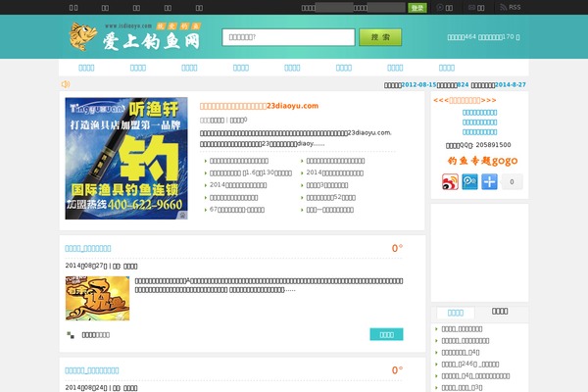Select the first navigation menu item

86,68
